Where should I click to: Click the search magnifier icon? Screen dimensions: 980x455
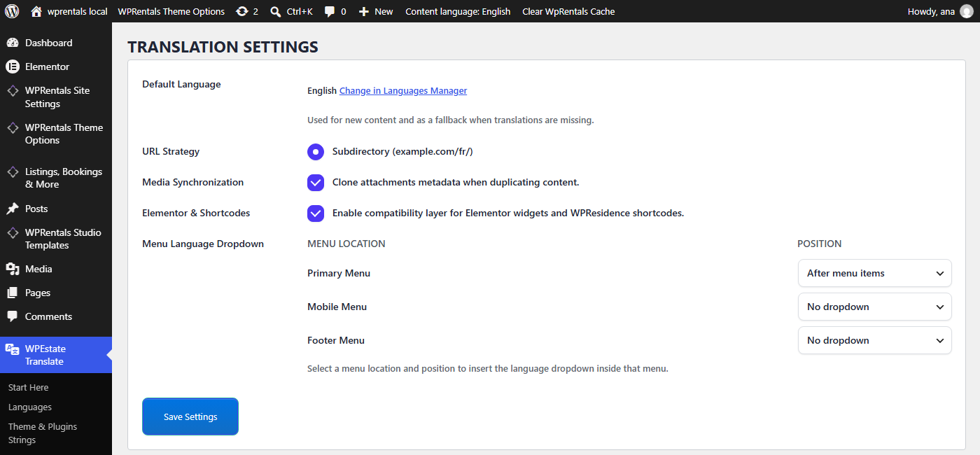tap(276, 11)
